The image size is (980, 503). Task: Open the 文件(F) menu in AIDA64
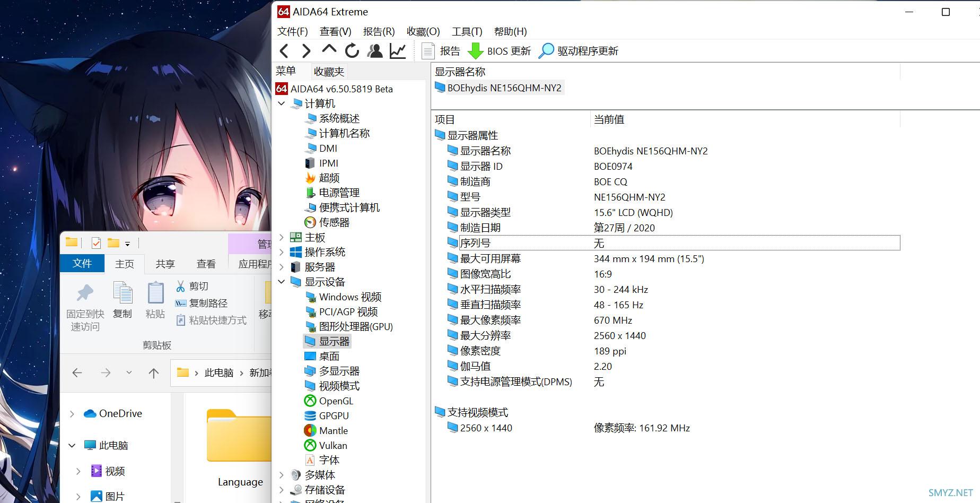pos(293,31)
